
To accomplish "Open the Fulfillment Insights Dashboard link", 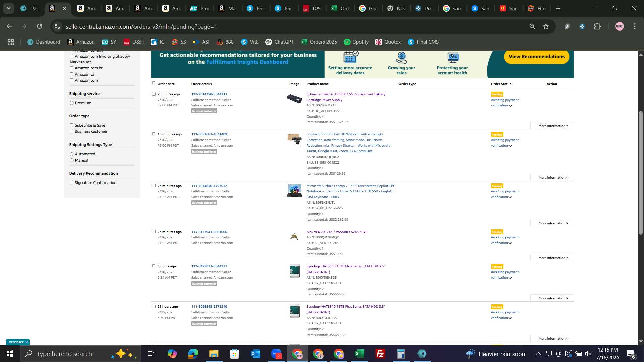I will [x=247, y=62].
